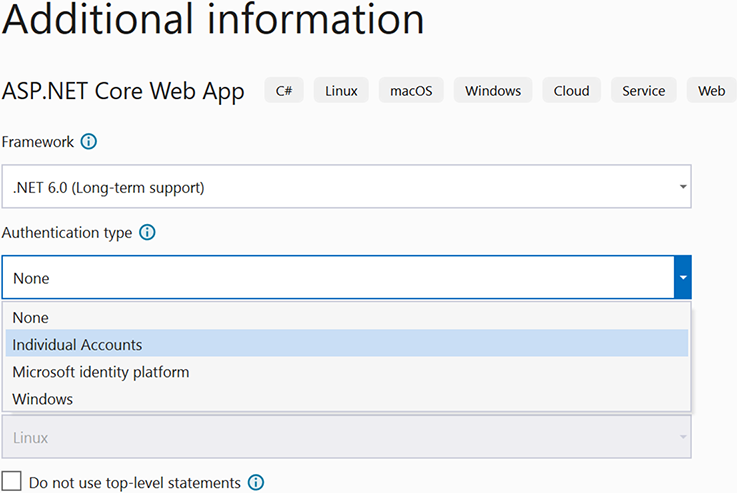Enable 'Do not use top-level statements' checkbox
Screen dimensions: 737x493
pos(11,481)
